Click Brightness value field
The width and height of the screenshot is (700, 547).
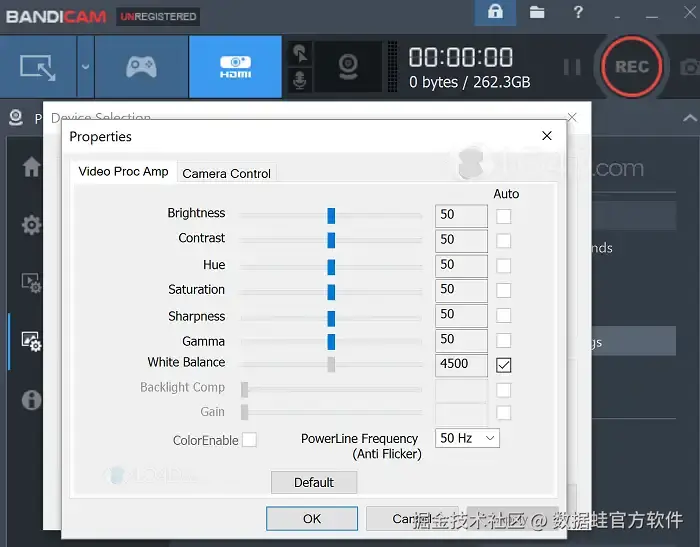click(x=461, y=216)
